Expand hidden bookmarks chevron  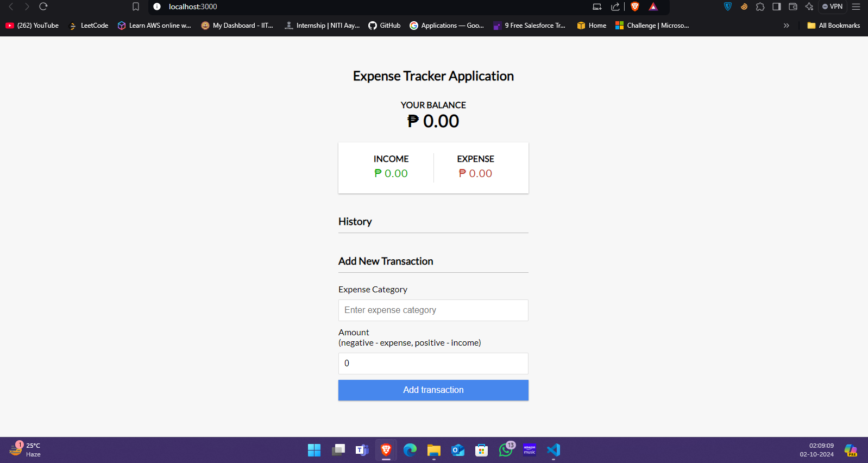(786, 26)
